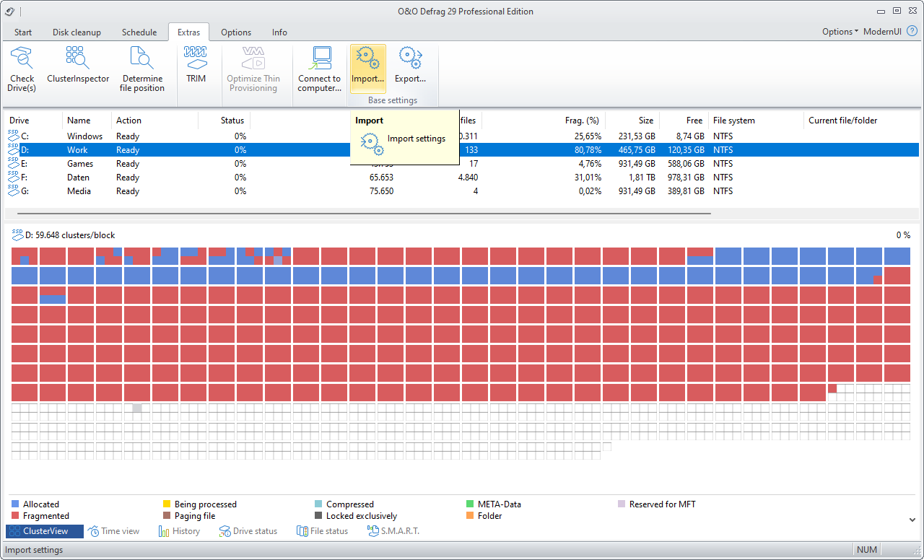Open Time view tab

tap(113, 531)
